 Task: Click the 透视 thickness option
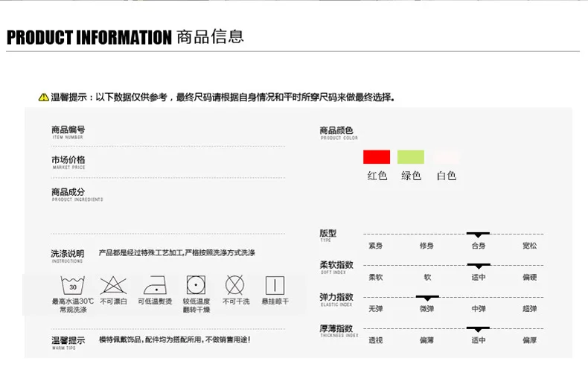[x=375, y=340]
